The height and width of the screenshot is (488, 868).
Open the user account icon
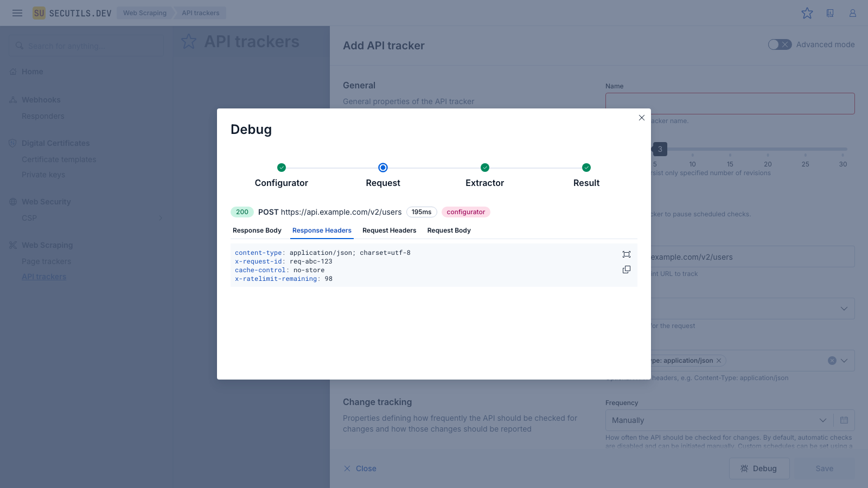click(853, 13)
